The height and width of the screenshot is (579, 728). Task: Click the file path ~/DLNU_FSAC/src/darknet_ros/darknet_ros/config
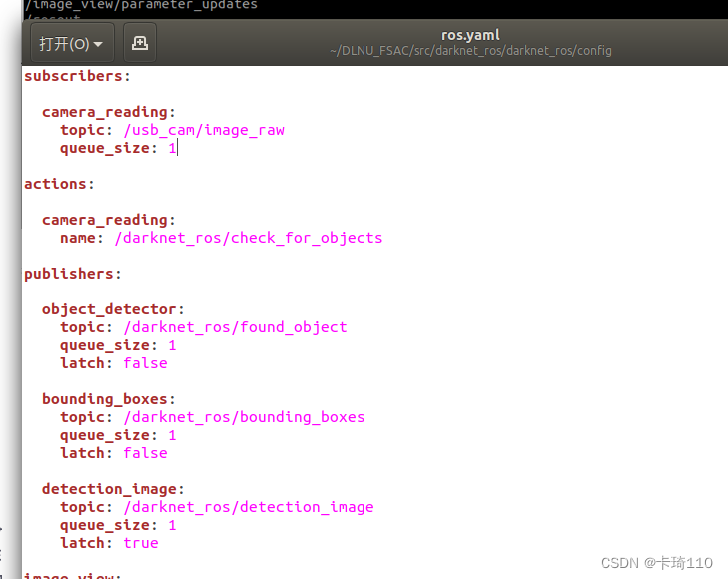(x=470, y=51)
